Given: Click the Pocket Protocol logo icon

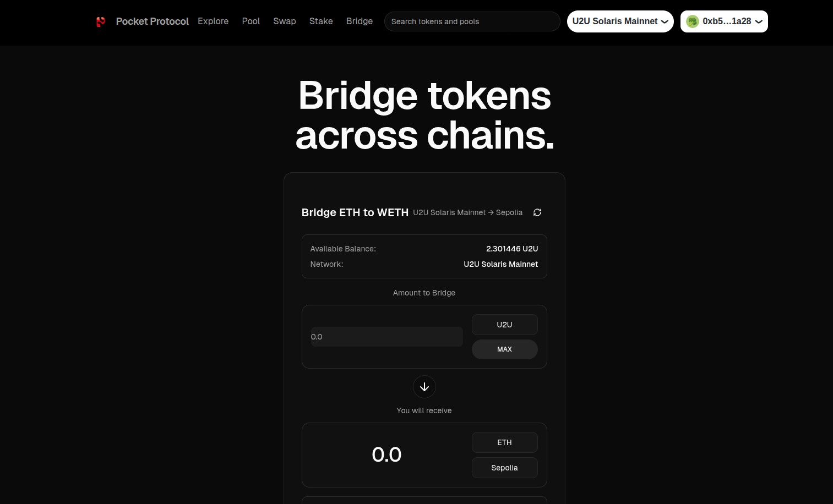Looking at the screenshot, I should coord(101,21).
